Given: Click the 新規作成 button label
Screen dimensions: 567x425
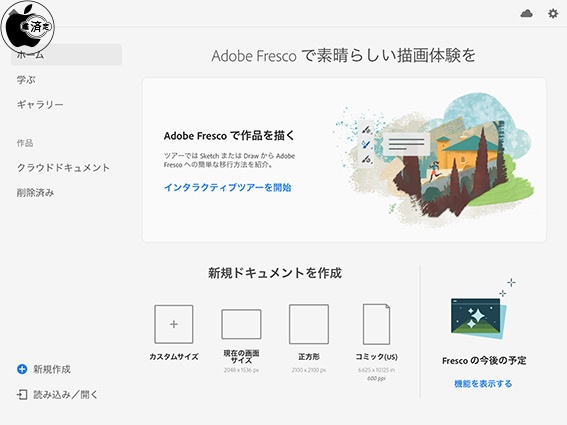Looking at the screenshot, I should click(52, 369).
